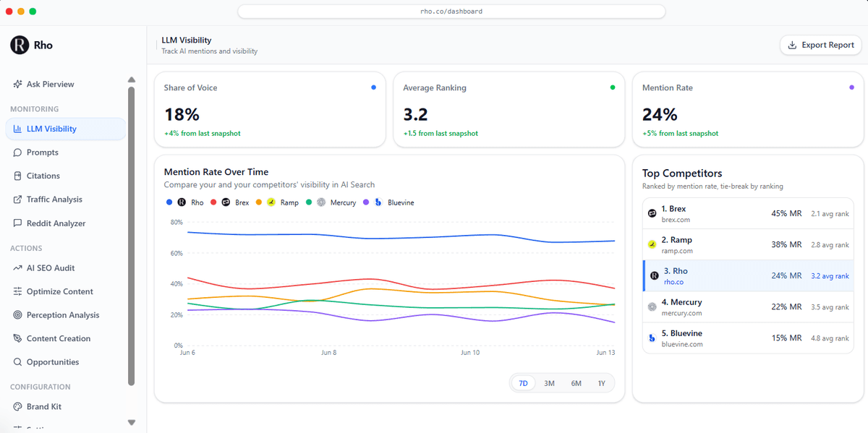This screenshot has width=868, height=433.
Task: Click the Ramp logo in chart legend
Action: click(271, 202)
